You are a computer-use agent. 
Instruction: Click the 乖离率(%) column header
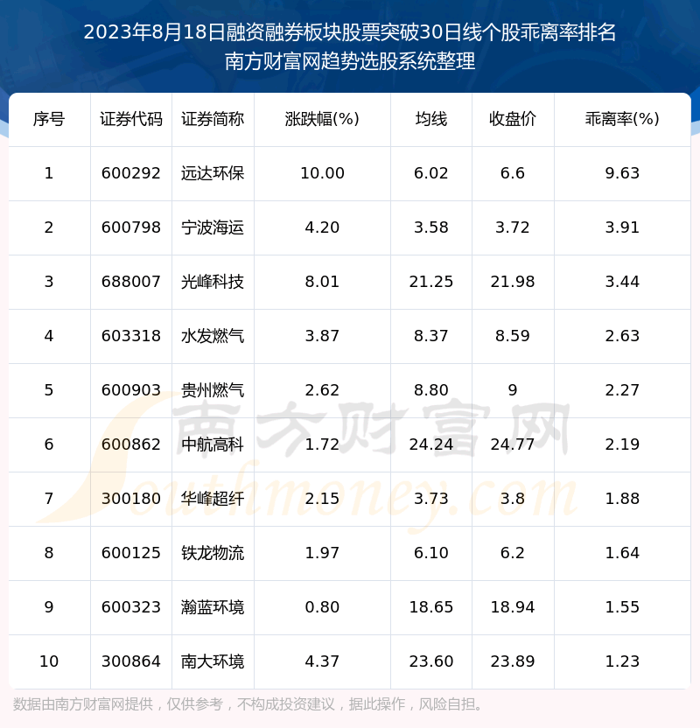pyautogui.click(x=622, y=119)
